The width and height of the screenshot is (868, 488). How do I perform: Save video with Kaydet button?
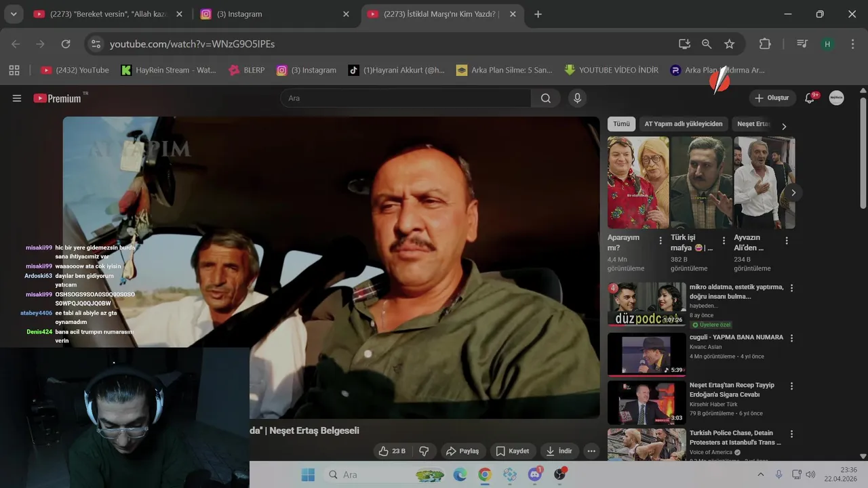[513, 451]
